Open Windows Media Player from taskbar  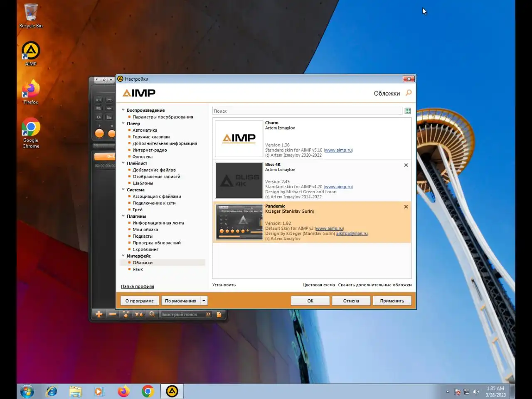[99, 391]
